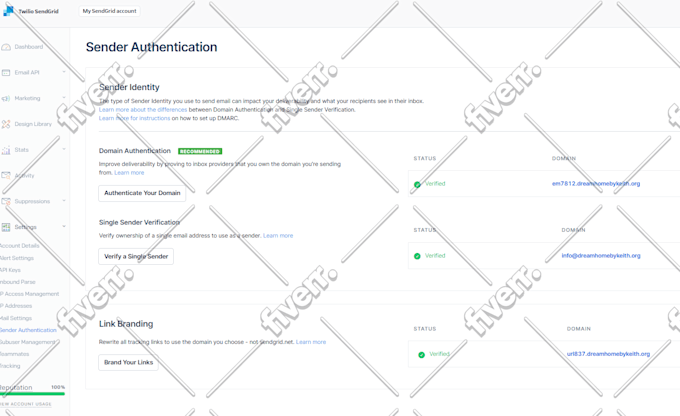Click Verify a Single Sender button
Image resolution: width=680 pixels, height=416 pixels.
[x=136, y=256]
